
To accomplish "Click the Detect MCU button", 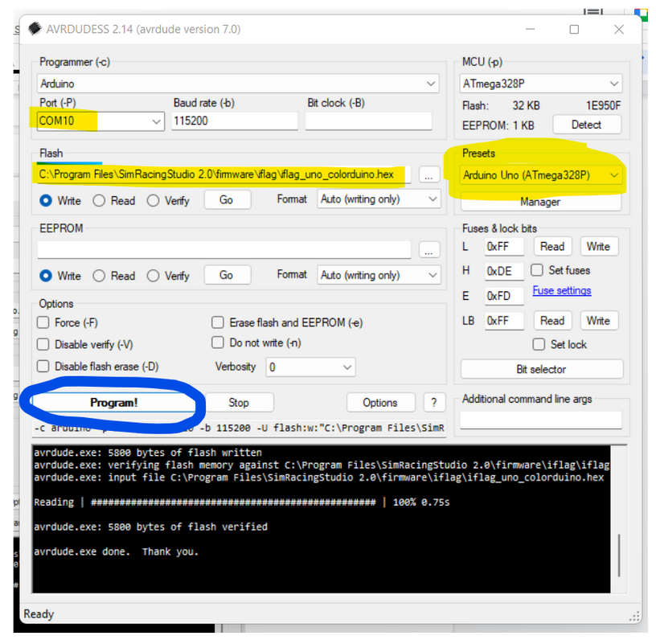I will pos(587,125).
